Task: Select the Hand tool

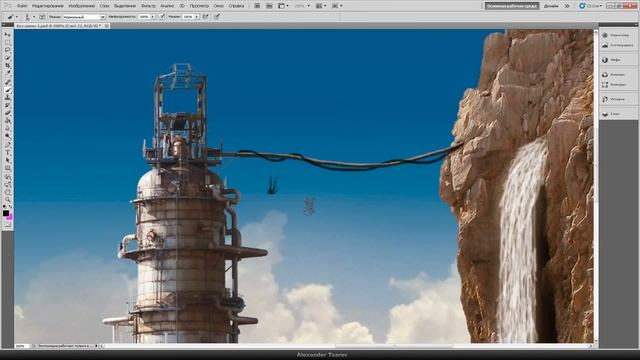Action: click(x=8, y=192)
